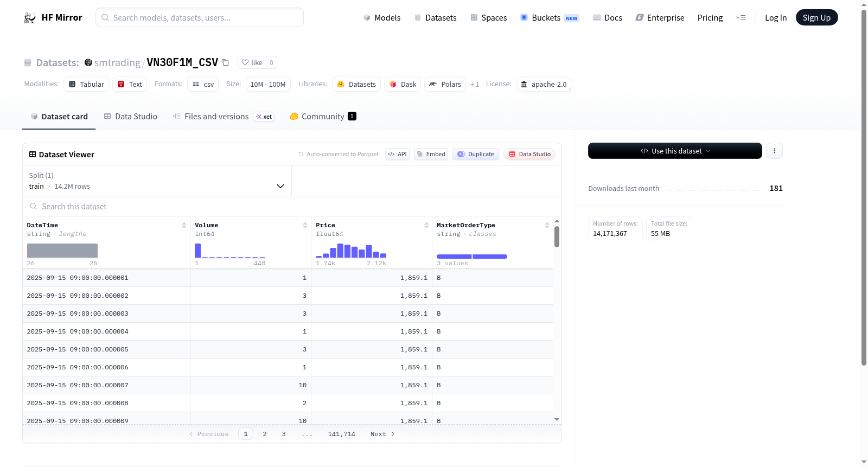Click the HF Mirror logo icon
Screen dimensions: 868x467
pos(30,18)
